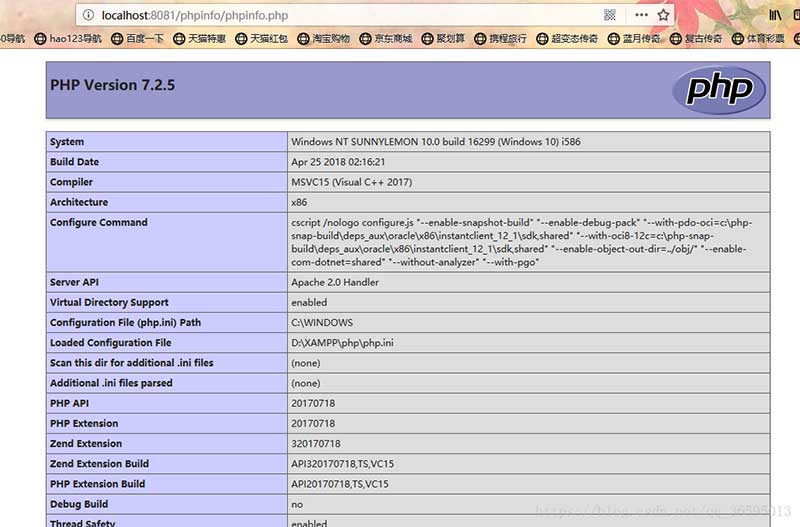Open the 携程旅行 bookmark
800x527 pixels.
tap(501, 38)
